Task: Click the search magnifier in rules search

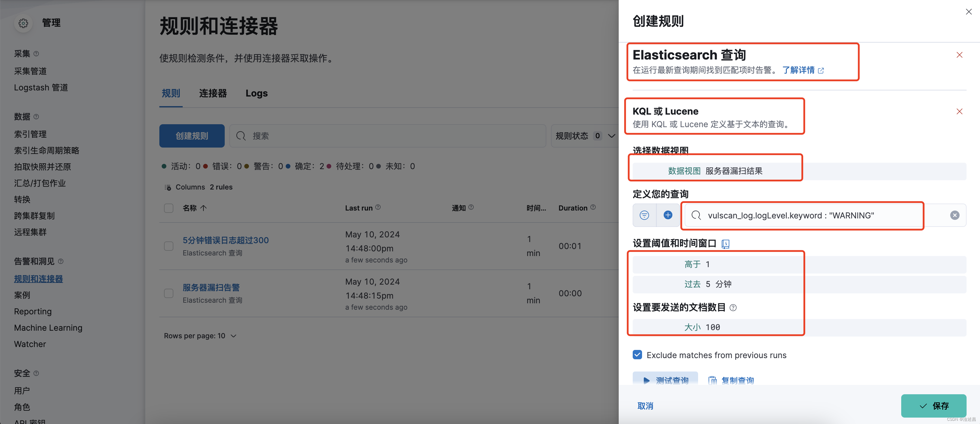Action: 241,136
